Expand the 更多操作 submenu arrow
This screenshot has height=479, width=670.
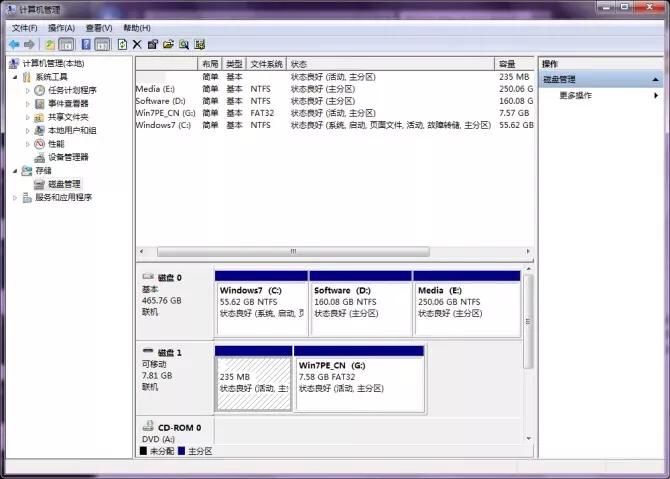pyautogui.click(x=655, y=96)
